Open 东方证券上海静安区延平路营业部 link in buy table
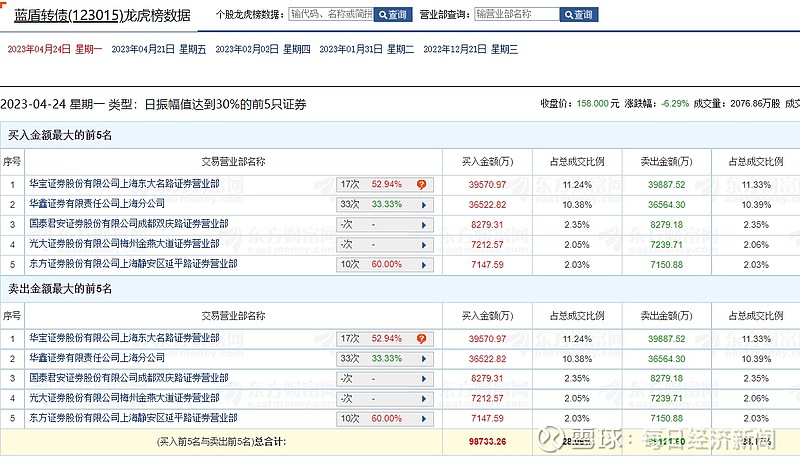Image resolution: width=800 pixels, height=464 pixels. tap(133, 264)
